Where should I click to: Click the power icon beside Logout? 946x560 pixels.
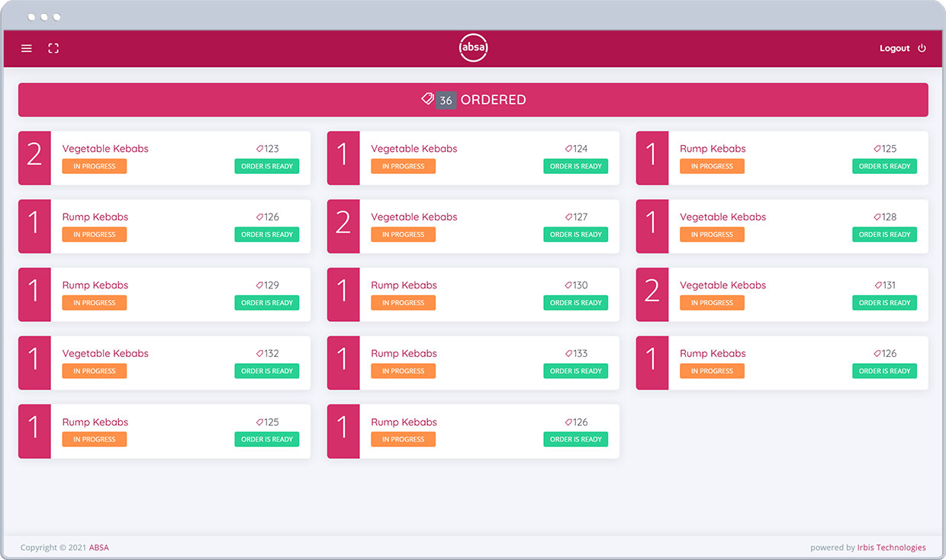click(922, 48)
